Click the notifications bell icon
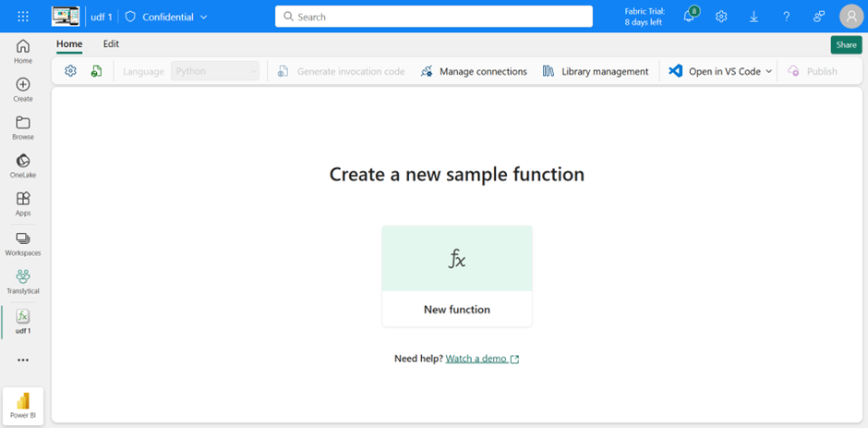The height and width of the screenshot is (428, 868). tap(689, 17)
